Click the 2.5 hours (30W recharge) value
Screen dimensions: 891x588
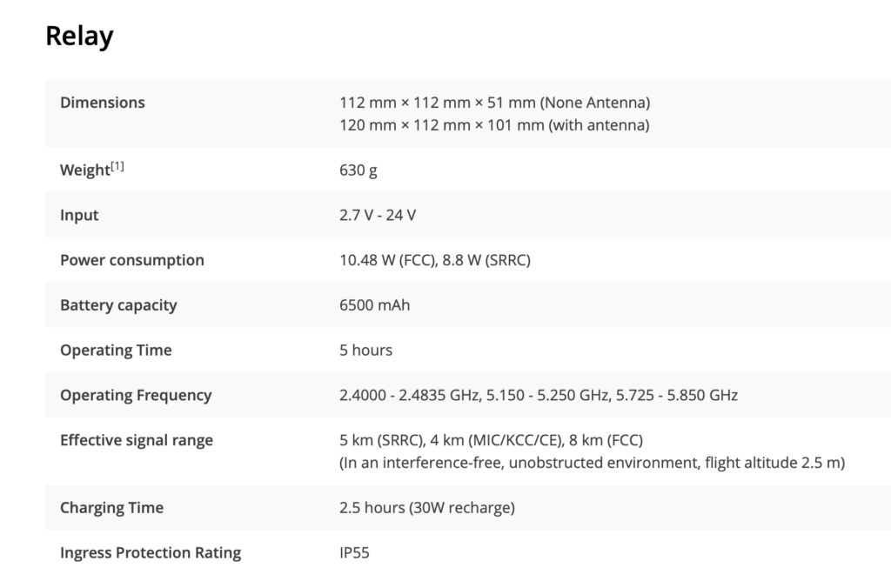[426, 508]
